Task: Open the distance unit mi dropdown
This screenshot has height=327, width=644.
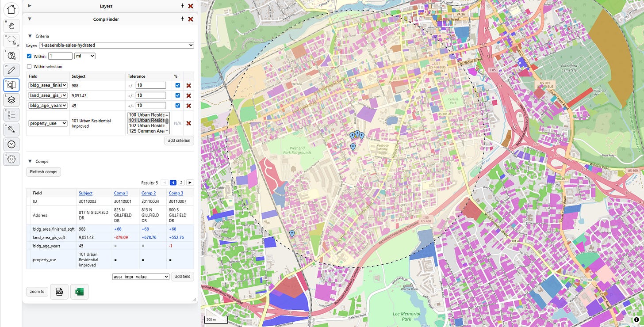Action: (85, 56)
